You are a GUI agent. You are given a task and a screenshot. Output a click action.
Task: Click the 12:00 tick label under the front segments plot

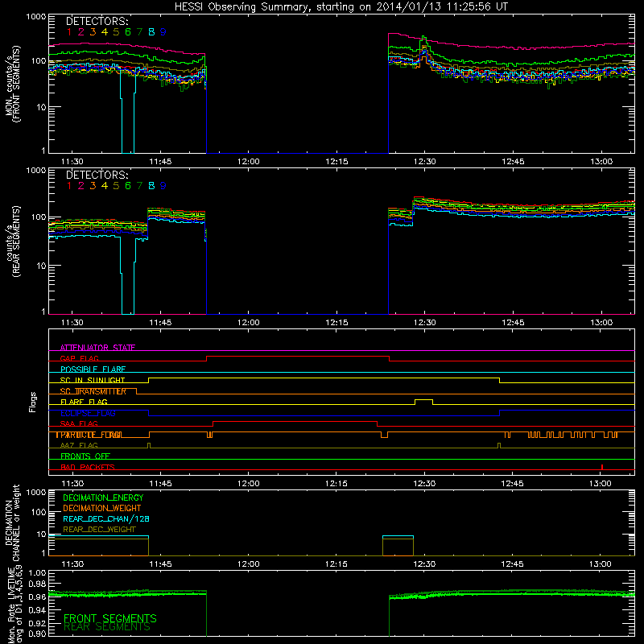249,162
